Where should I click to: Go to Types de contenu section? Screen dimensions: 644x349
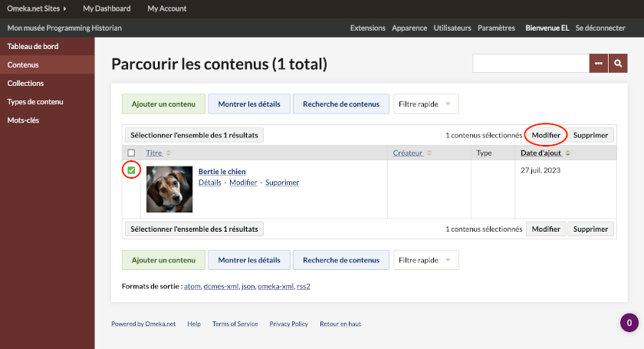(35, 101)
